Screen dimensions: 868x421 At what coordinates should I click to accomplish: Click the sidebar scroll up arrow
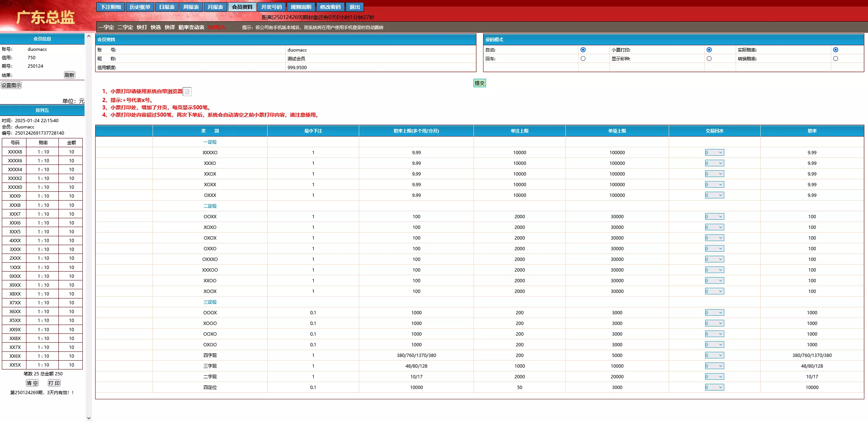89,36
